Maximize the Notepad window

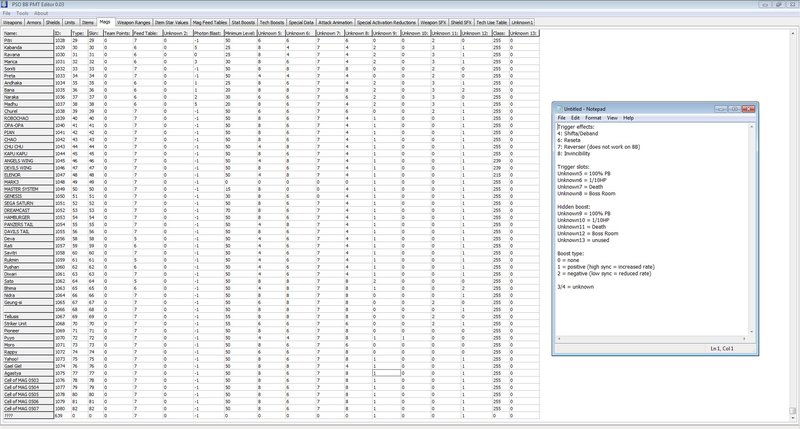tap(734, 109)
